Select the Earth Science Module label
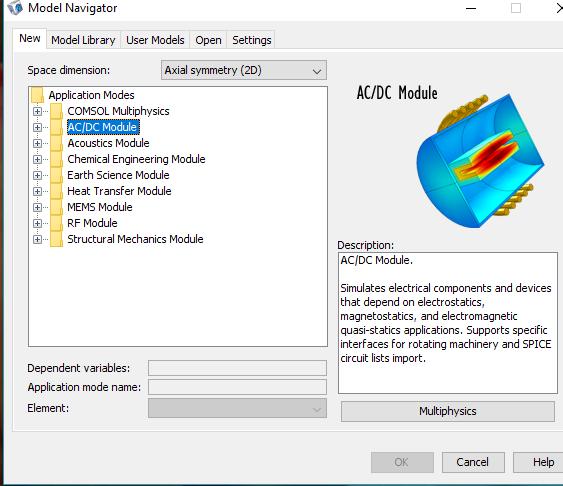This screenshot has height=486, width=563. (118, 175)
